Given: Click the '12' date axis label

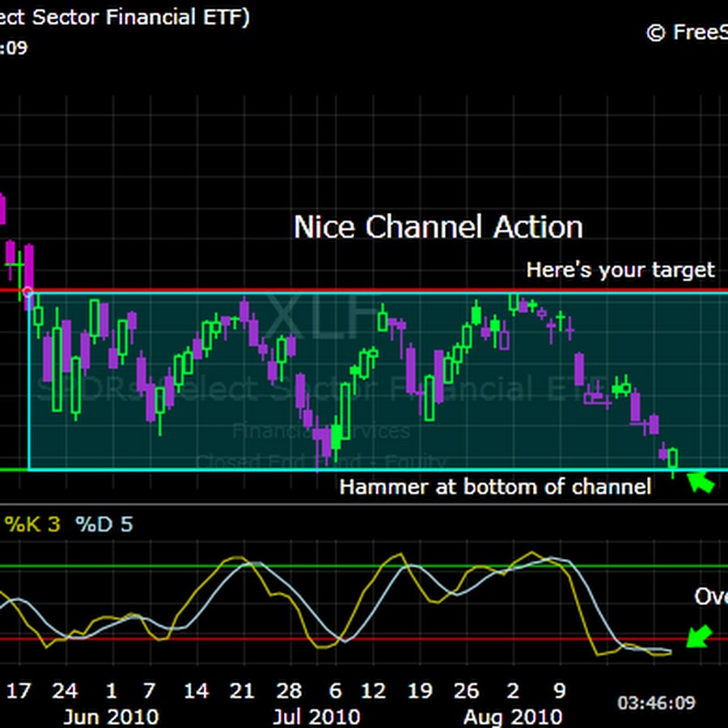Looking at the screenshot, I should coord(373,691).
